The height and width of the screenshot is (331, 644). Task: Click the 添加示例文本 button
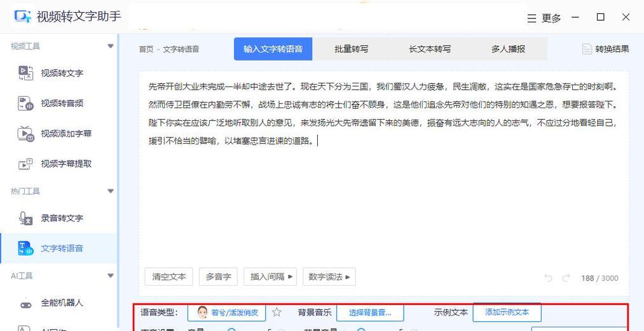pos(507,313)
